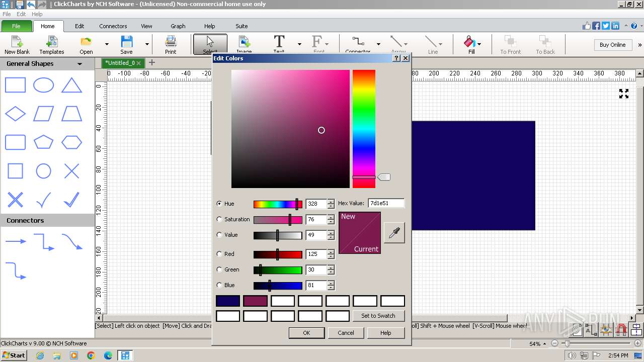Select the trapezoid shape
The height and width of the screenshot is (362, 644).
71,114
